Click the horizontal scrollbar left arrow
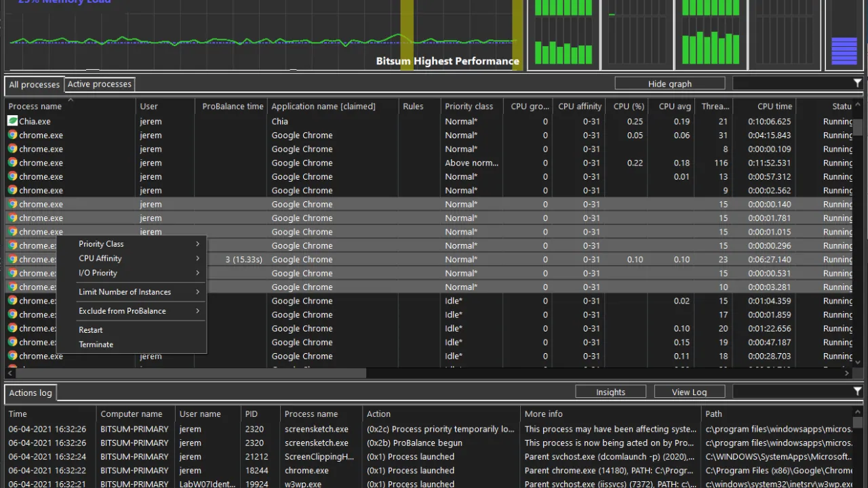 click(9, 373)
